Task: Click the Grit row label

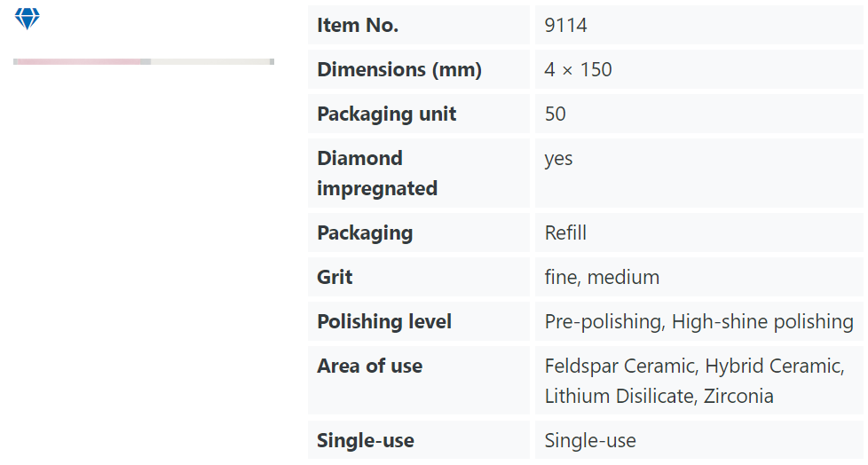Action: coord(335,277)
